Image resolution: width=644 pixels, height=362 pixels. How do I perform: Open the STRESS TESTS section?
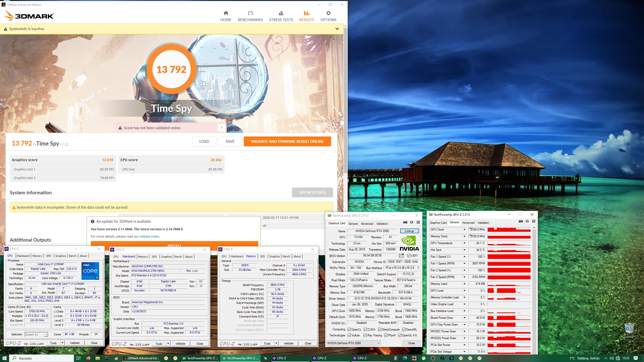tap(281, 16)
